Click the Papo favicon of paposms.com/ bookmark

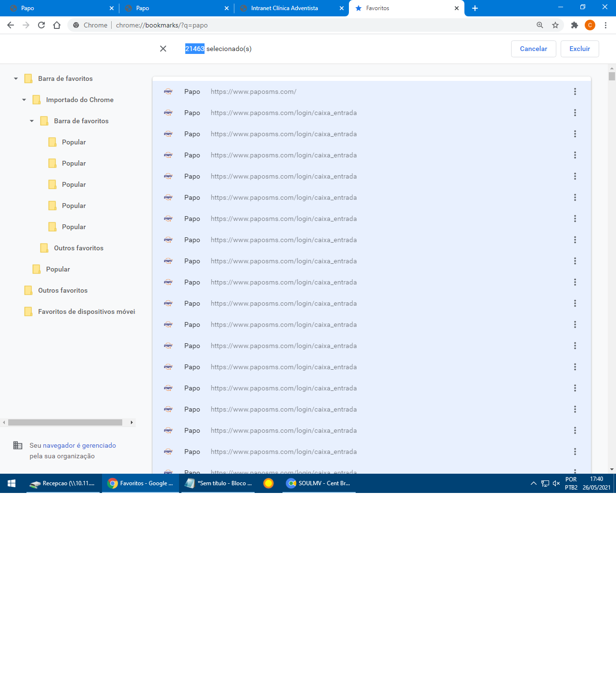[168, 91]
